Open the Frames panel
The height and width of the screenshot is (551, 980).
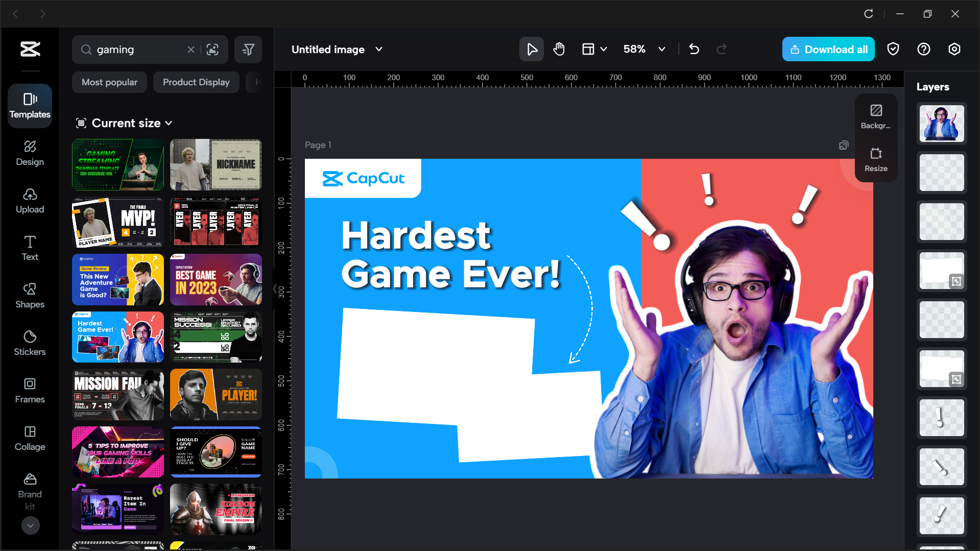(30, 390)
